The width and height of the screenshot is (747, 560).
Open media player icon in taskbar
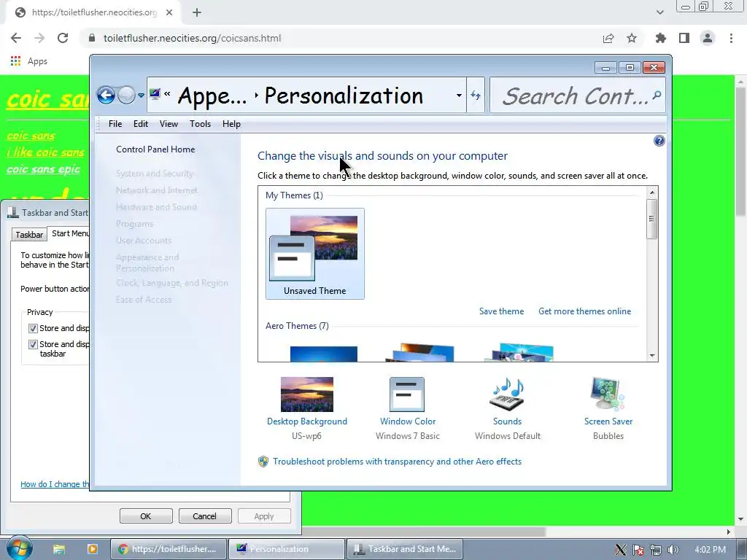93,549
